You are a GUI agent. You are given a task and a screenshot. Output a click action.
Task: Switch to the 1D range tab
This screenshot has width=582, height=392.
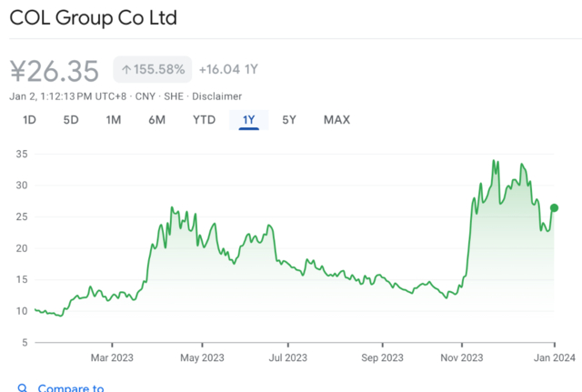pos(30,120)
